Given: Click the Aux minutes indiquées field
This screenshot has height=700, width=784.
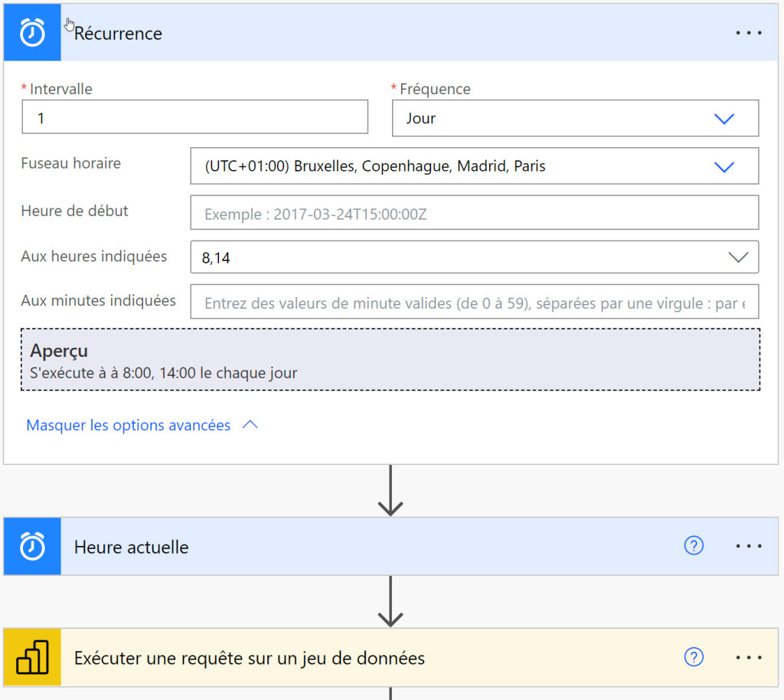Looking at the screenshot, I should coord(475,302).
